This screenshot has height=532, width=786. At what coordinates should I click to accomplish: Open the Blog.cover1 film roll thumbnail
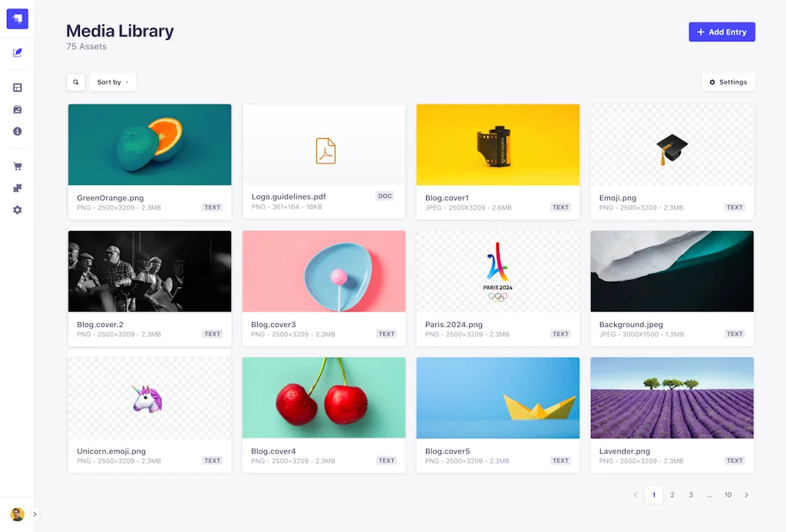click(497, 144)
